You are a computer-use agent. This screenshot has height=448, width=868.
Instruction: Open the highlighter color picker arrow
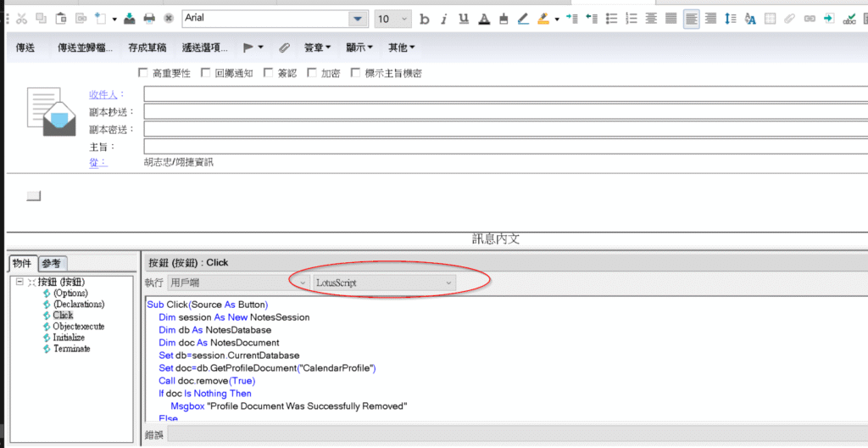coord(557,19)
